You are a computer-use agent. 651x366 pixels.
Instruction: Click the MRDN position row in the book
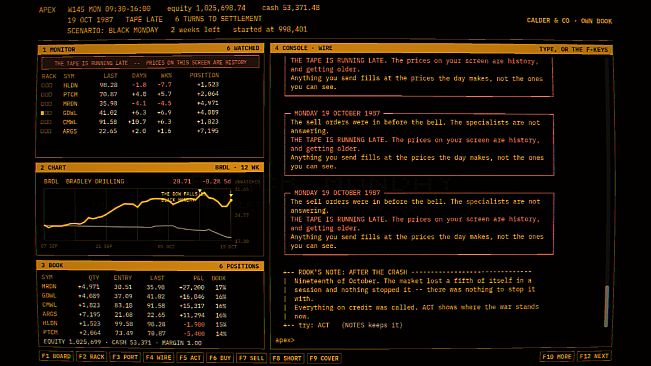pos(134,287)
